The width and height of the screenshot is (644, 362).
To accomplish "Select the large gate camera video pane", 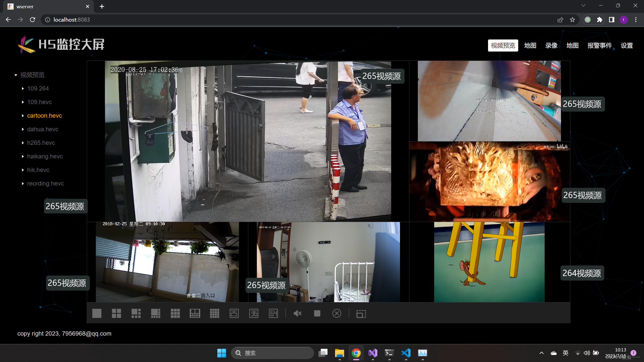I will pyautogui.click(x=248, y=141).
